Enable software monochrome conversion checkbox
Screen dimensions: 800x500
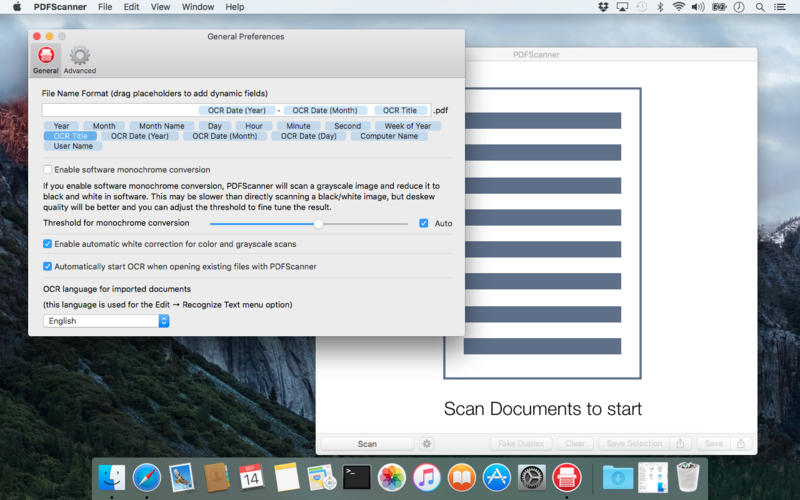47,169
